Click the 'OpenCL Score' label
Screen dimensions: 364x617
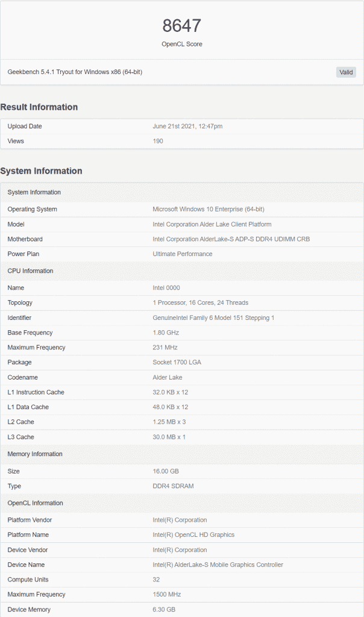(x=182, y=44)
